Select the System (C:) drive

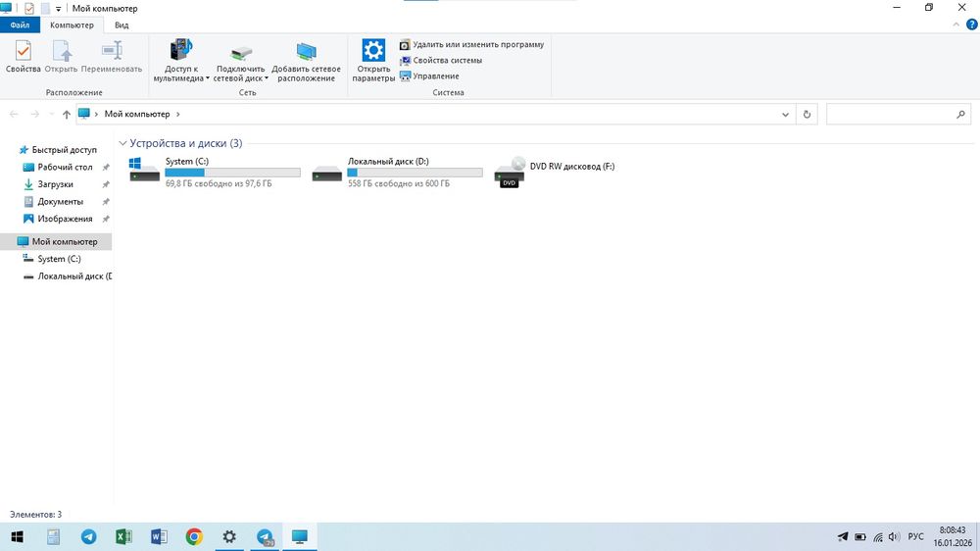pyautogui.click(x=215, y=171)
